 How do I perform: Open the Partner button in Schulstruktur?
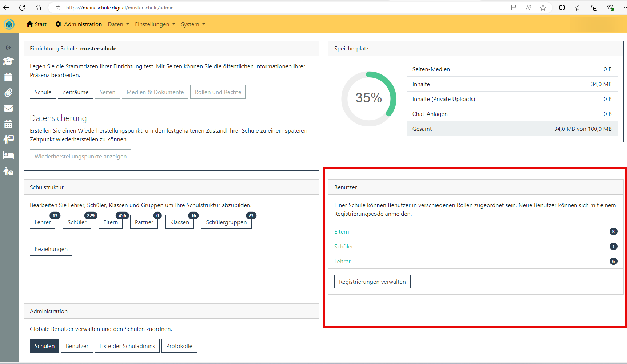coord(144,222)
